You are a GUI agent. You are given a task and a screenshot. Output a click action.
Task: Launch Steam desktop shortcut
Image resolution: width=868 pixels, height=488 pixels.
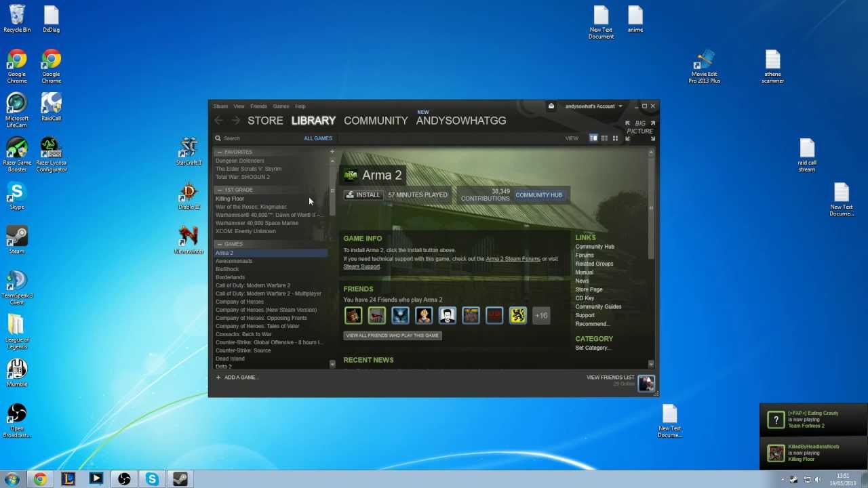[x=17, y=241]
